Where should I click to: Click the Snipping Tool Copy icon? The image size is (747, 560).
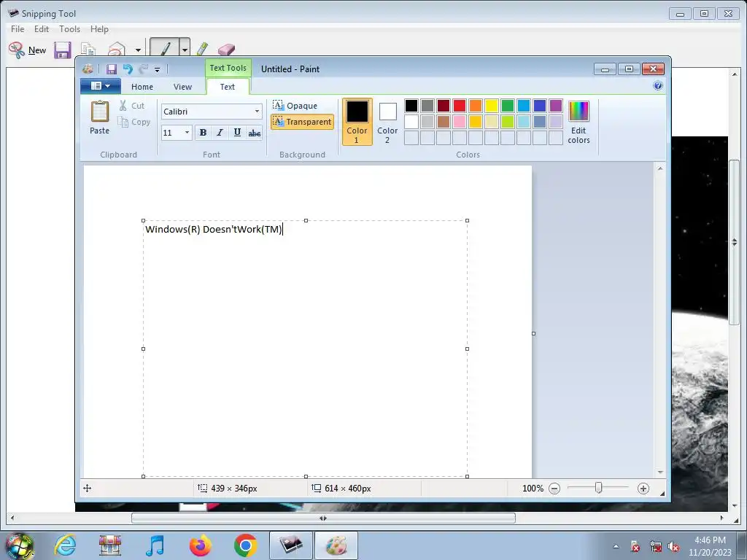pos(88,50)
